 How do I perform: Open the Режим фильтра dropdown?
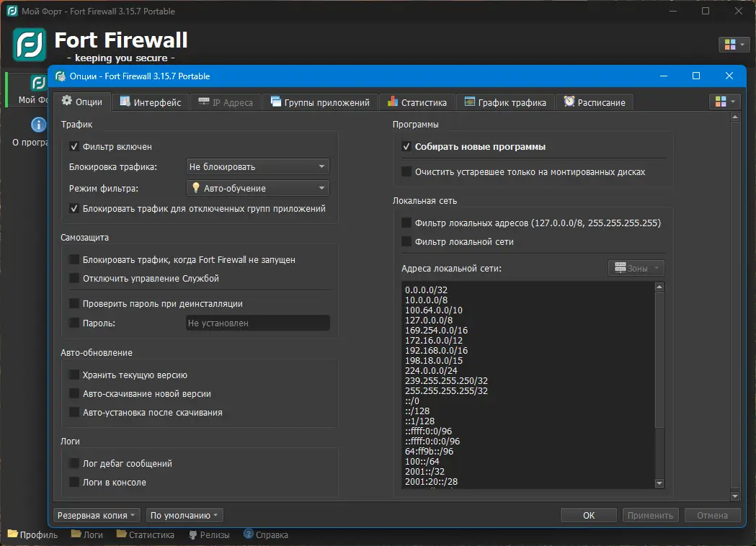click(x=257, y=188)
